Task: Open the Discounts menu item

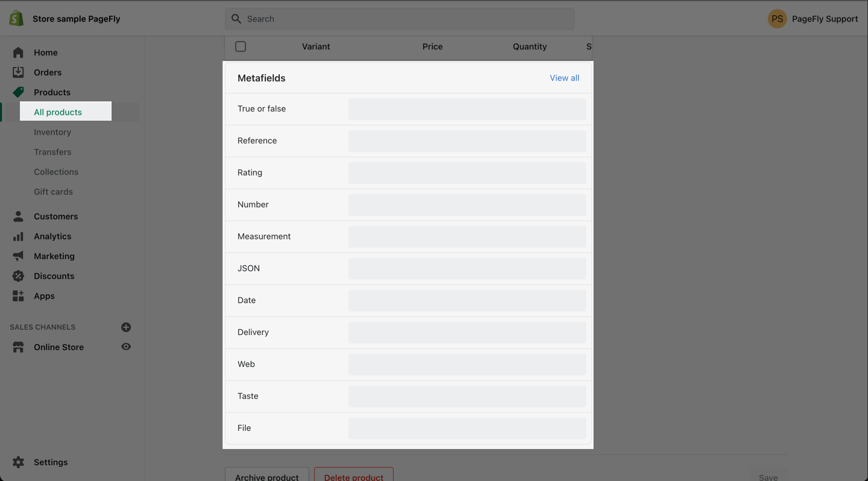Action: (x=54, y=276)
